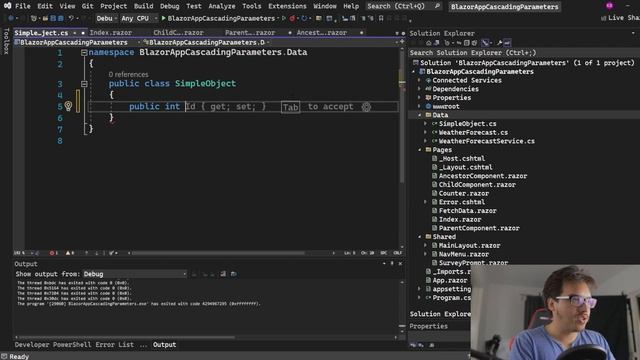Open _Host.cshtml from Solution Explorer
Image resolution: width=640 pixels, height=360 pixels.
(462, 159)
